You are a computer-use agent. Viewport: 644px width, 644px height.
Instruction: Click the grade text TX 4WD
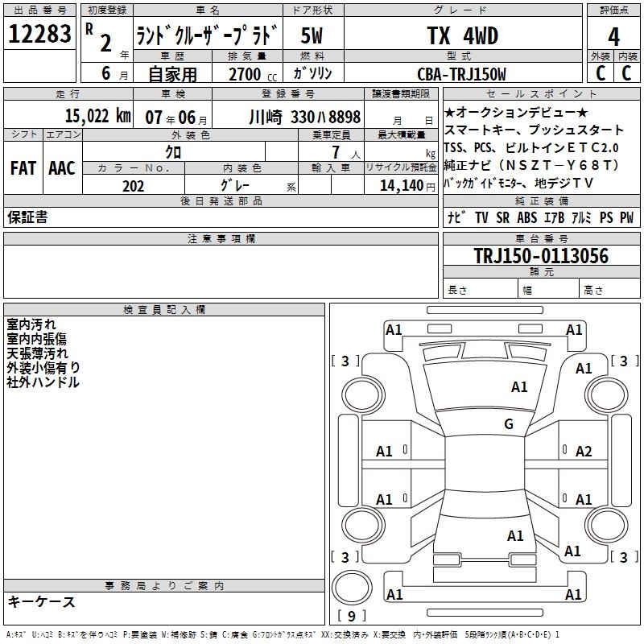(x=463, y=35)
